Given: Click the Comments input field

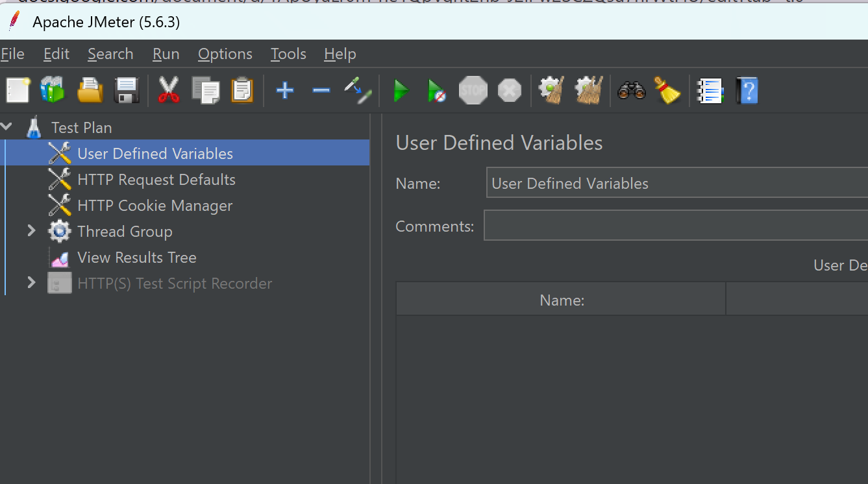Looking at the screenshot, I should click(x=676, y=226).
